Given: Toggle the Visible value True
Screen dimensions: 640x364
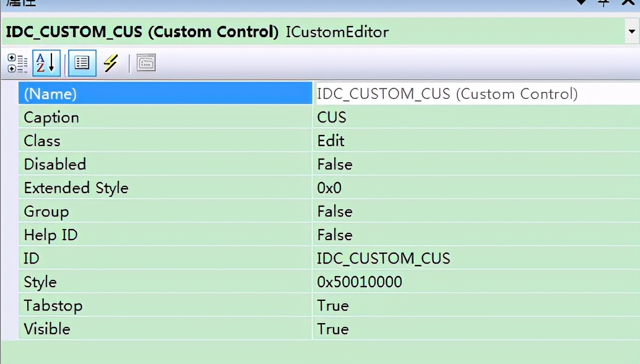Looking at the screenshot, I should pos(333,329).
